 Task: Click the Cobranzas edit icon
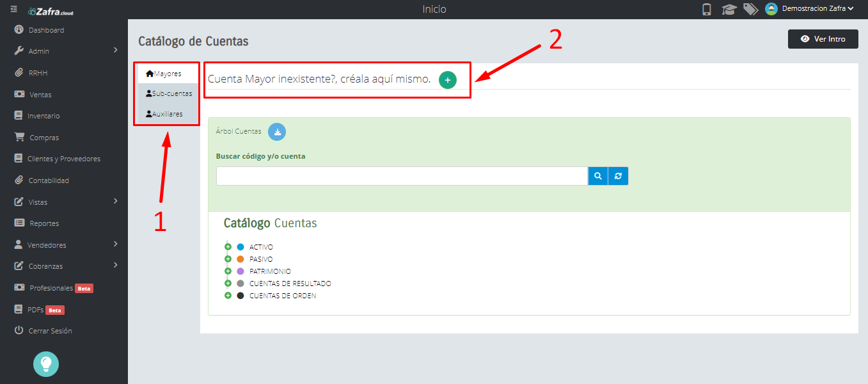[19, 266]
